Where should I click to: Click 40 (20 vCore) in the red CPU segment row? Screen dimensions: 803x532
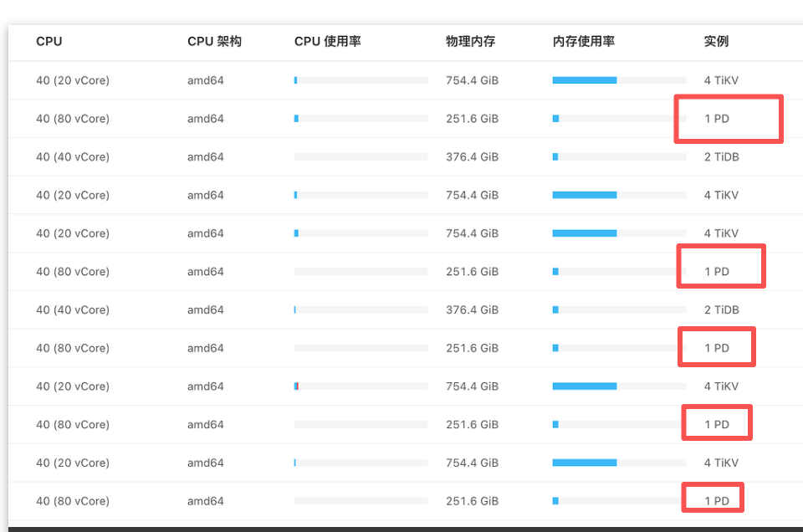(73, 386)
